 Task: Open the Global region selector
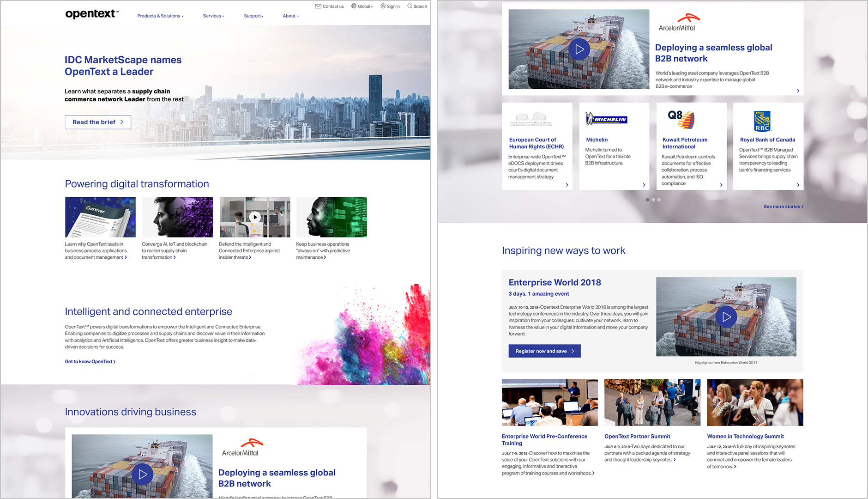tap(362, 6)
